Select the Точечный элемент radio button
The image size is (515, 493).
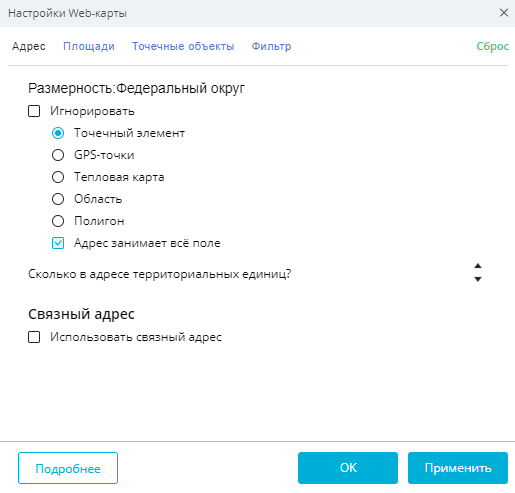coord(58,133)
